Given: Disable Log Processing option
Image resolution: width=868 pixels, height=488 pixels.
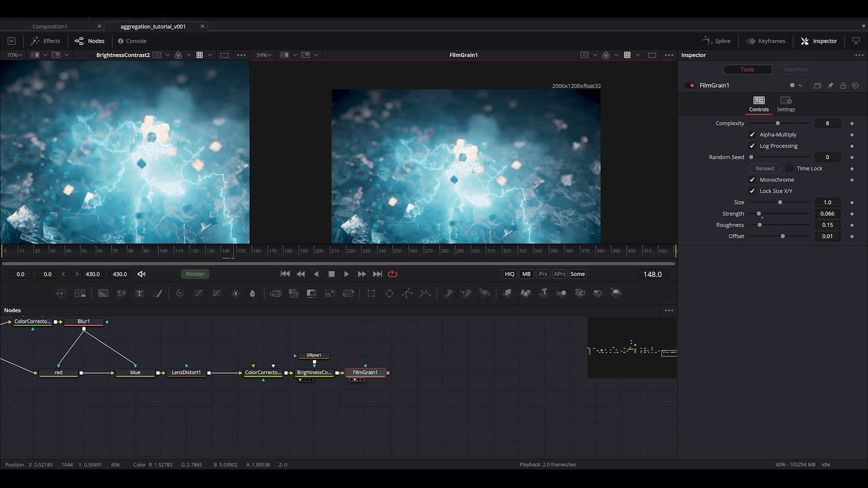Looking at the screenshot, I should [752, 146].
